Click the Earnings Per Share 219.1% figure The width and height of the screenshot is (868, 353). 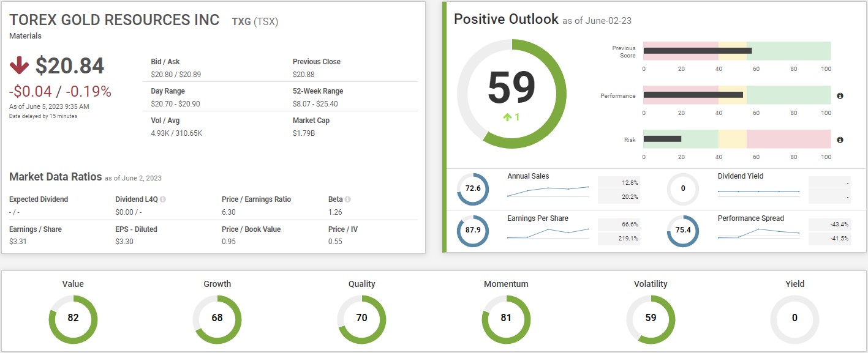(x=628, y=239)
